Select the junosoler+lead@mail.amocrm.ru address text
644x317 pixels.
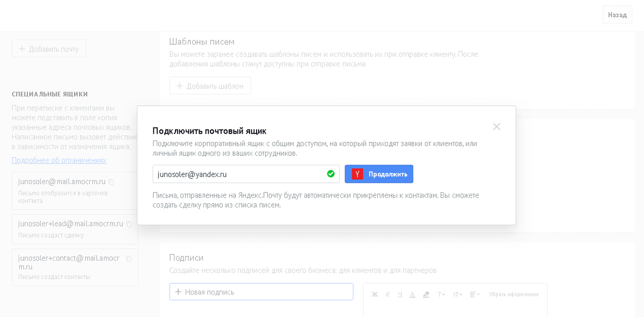(x=71, y=224)
